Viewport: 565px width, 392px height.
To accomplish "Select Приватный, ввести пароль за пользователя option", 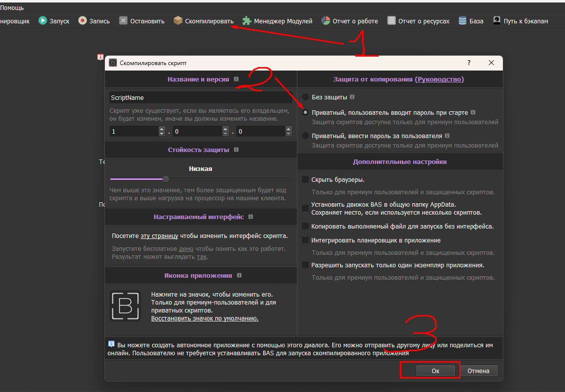I will click(x=305, y=136).
